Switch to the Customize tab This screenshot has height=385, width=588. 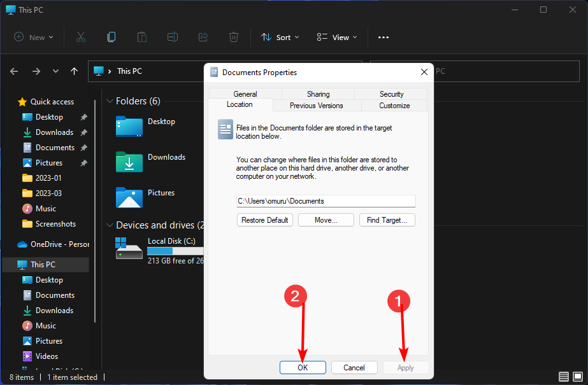(394, 105)
